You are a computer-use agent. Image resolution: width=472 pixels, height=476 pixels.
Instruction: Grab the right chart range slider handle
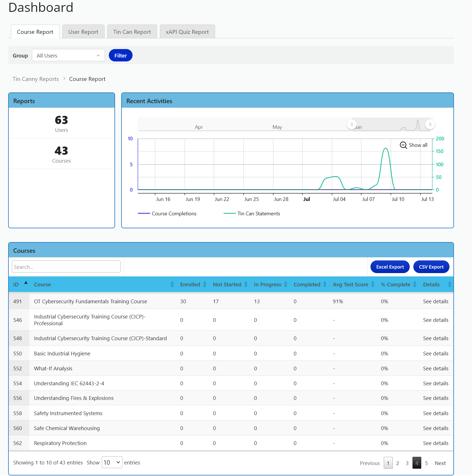click(430, 124)
